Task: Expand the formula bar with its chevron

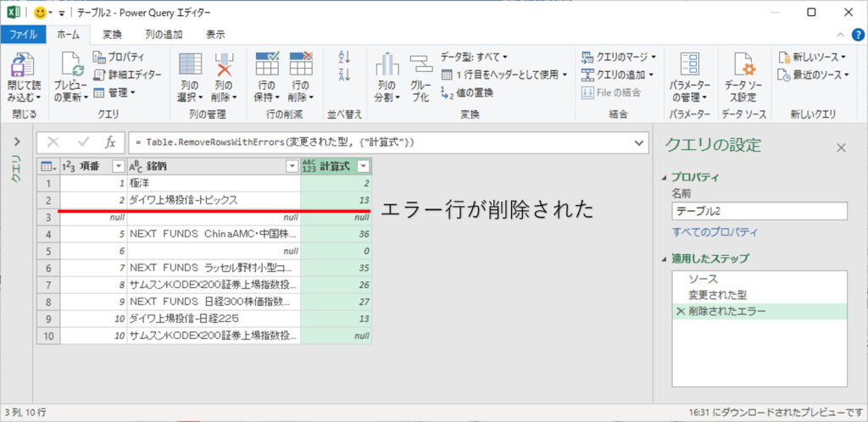Action: click(641, 142)
